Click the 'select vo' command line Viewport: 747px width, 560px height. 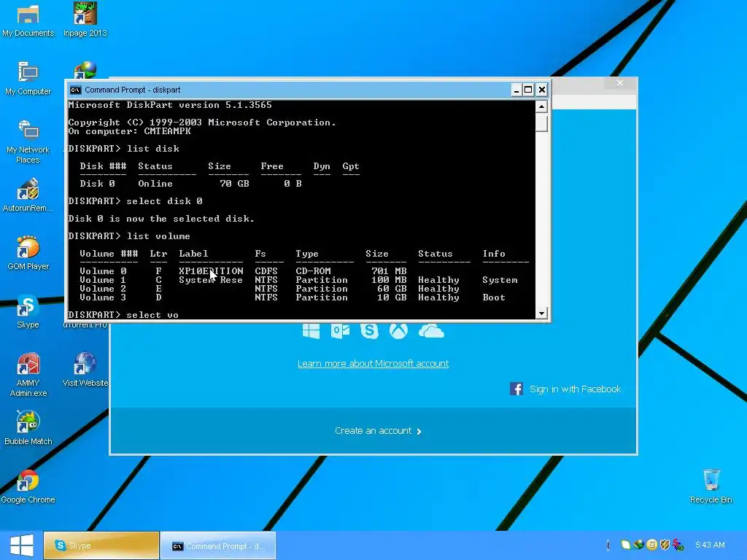tap(123, 315)
